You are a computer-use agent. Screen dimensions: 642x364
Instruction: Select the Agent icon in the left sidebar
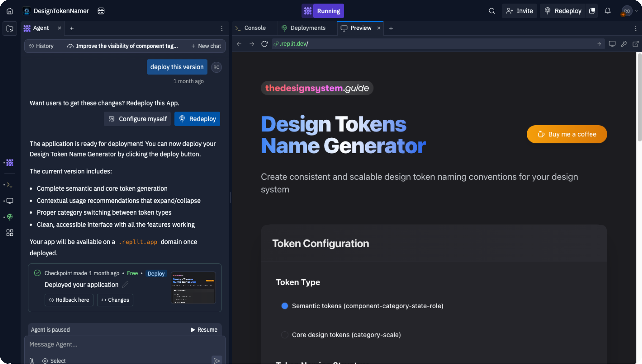[x=10, y=163]
